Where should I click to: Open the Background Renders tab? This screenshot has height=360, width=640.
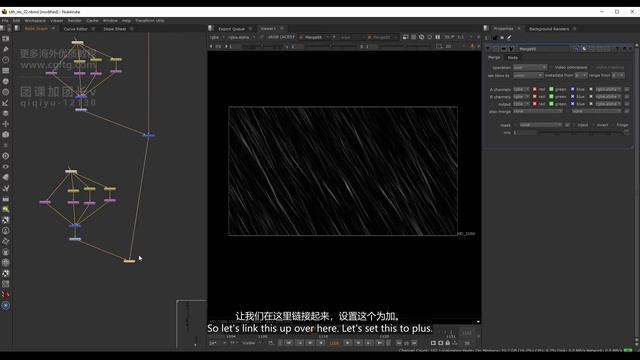tap(549, 29)
